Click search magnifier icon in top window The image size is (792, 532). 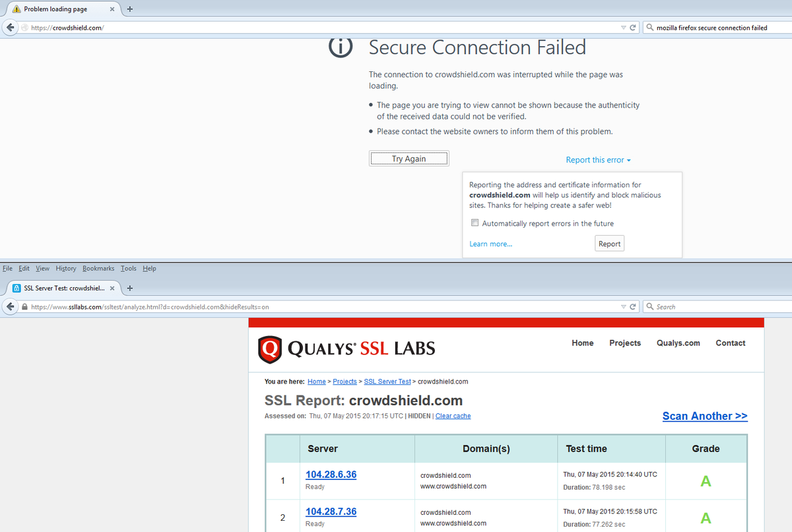click(x=650, y=28)
